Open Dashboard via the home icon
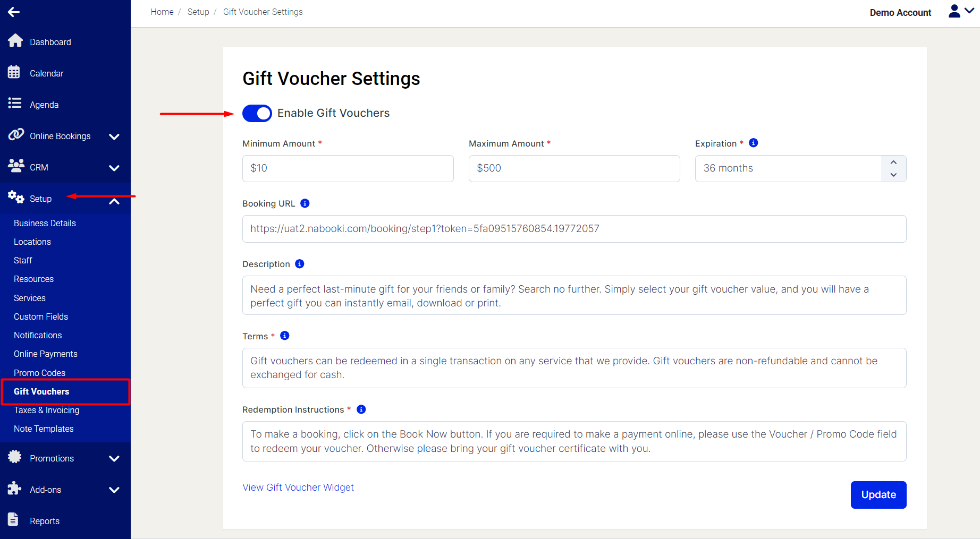The image size is (980, 539). click(15, 40)
